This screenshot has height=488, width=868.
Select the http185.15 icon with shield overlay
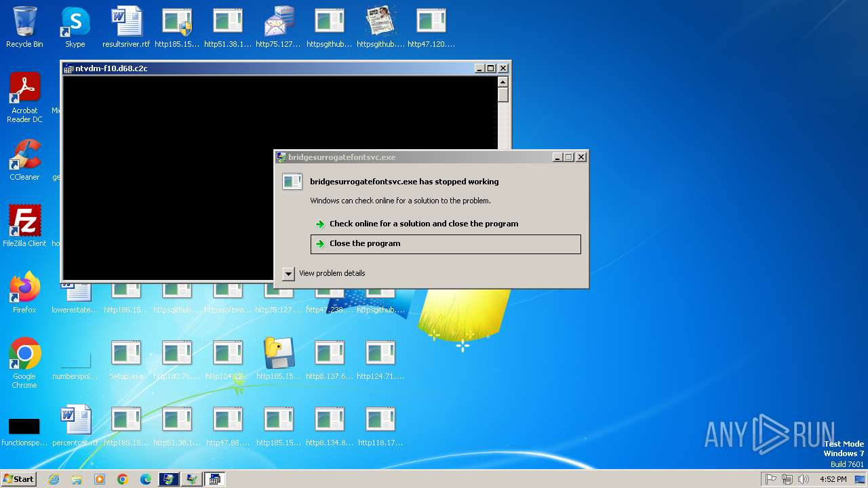coord(177,27)
